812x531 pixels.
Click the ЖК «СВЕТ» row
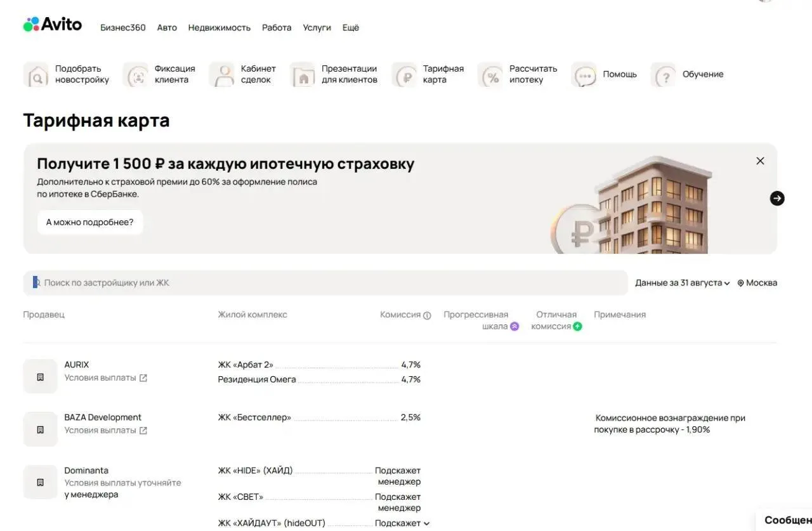(x=319, y=502)
